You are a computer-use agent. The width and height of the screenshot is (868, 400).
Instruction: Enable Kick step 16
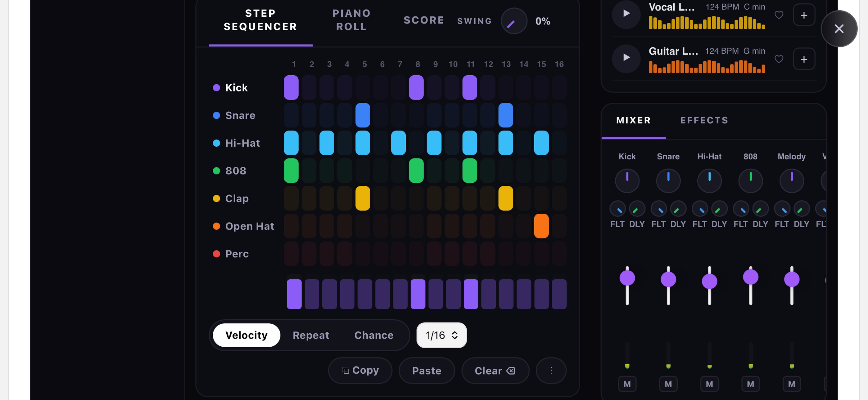pyautogui.click(x=559, y=87)
